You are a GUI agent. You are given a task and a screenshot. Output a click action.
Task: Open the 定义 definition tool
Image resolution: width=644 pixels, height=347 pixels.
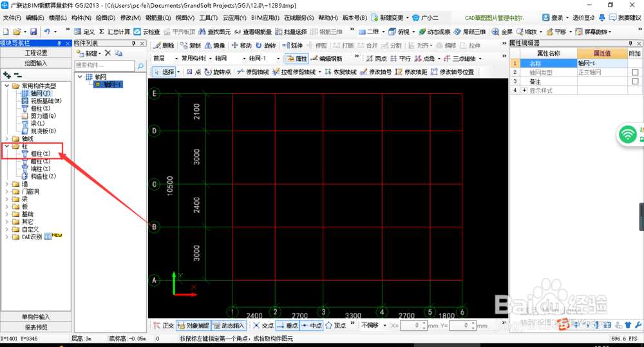[84, 32]
